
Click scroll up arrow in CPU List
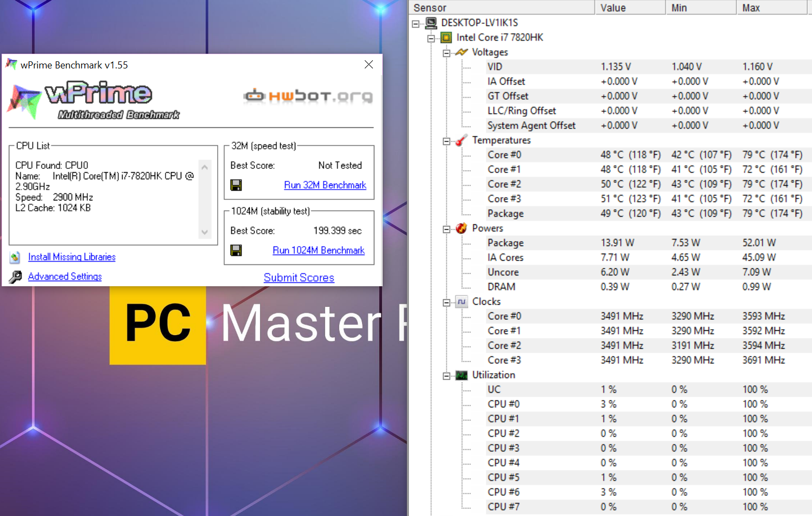click(205, 167)
